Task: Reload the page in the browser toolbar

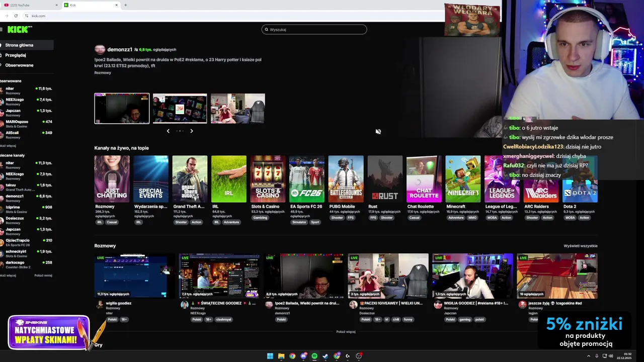Action: tap(16, 16)
